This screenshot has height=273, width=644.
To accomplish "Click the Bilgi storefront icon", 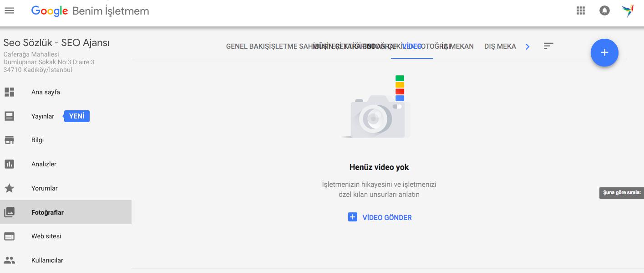I will coord(10,140).
